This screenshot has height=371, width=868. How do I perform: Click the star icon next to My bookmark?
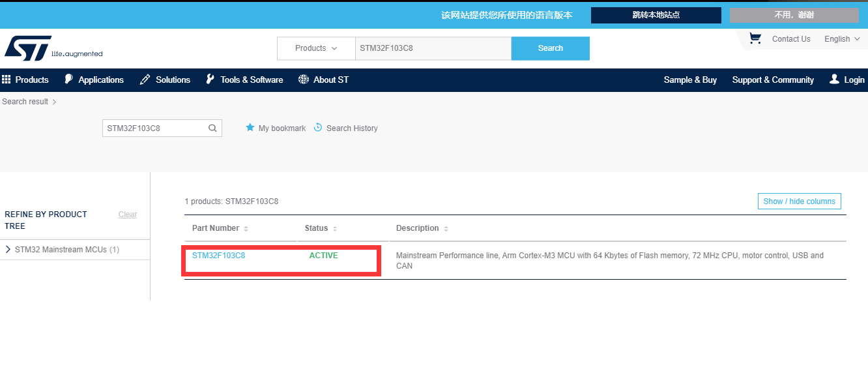pyautogui.click(x=250, y=128)
